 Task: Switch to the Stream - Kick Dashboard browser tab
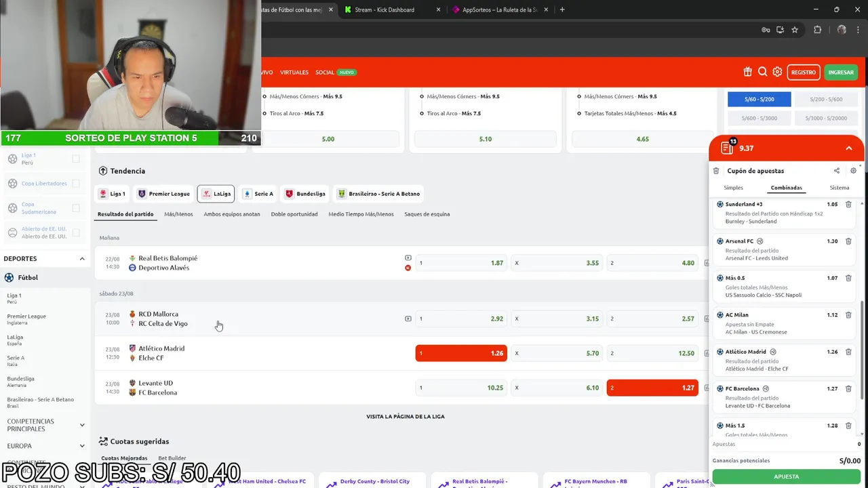click(x=391, y=9)
